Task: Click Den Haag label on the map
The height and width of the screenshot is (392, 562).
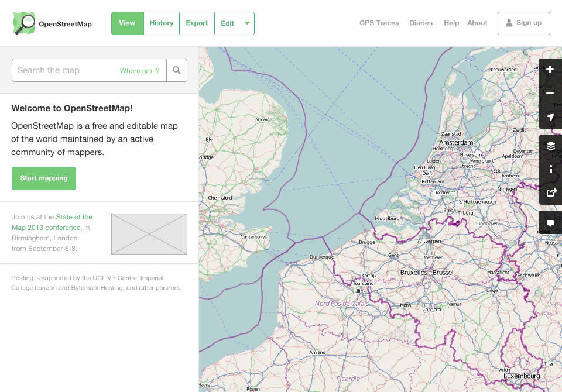Action: coord(424,167)
